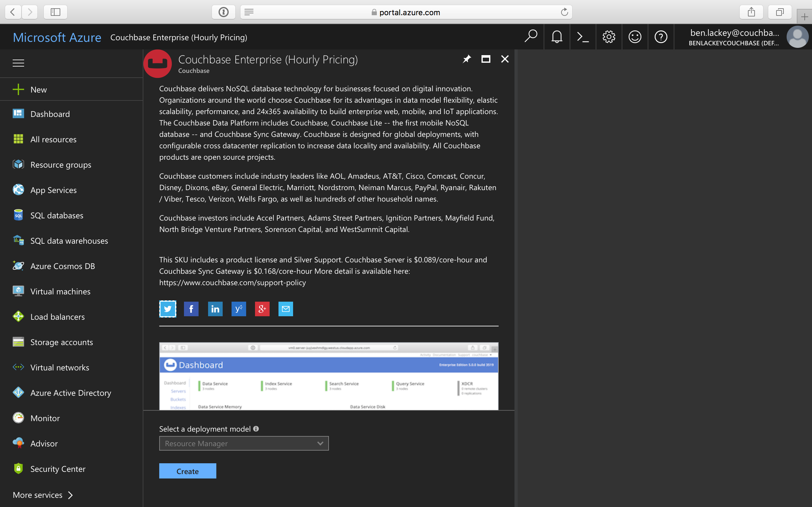Share via LinkedIn icon
Image resolution: width=812 pixels, height=507 pixels.
214,308
